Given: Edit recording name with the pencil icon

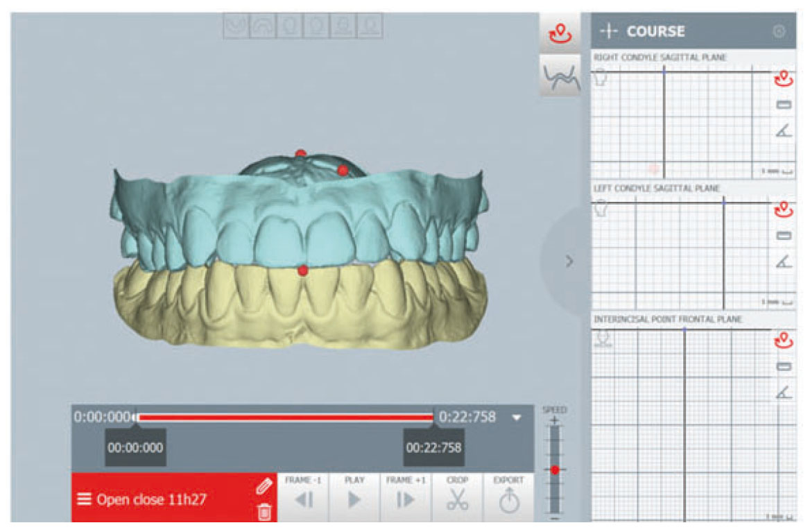Looking at the screenshot, I should (x=264, y=486).
